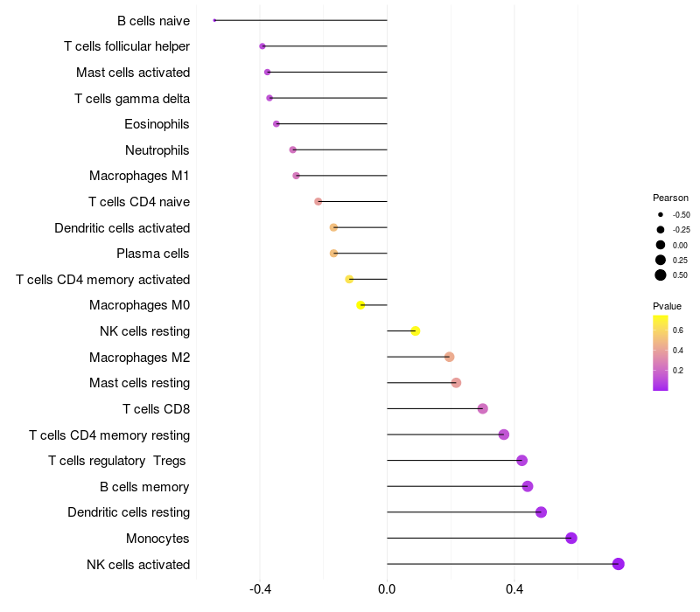
Task: Click the Pvalue color gradient bar
Action: point(661,352)
